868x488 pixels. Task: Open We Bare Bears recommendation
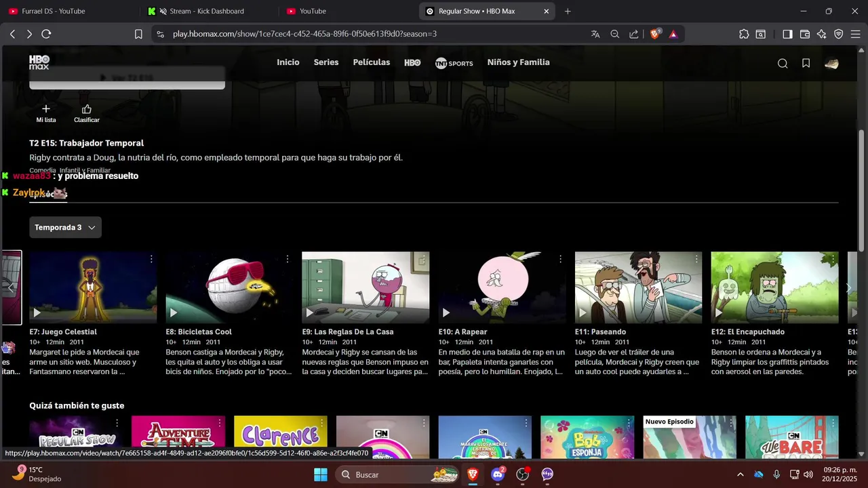click(x=792, y=437)
